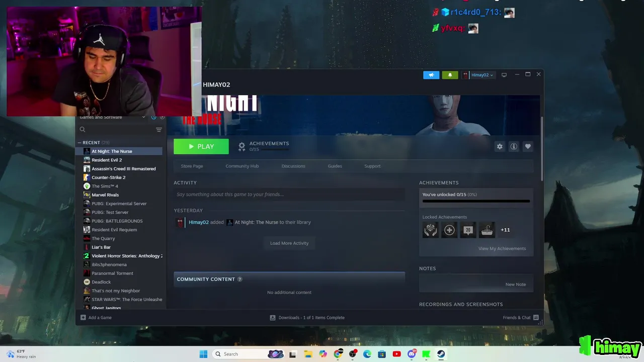Open the library filter options icon

pos(159,129)
